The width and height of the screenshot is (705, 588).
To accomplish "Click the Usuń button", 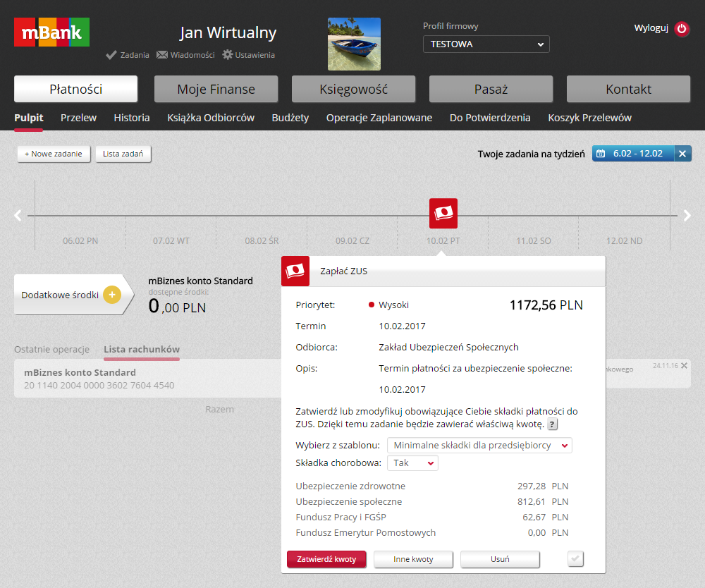I will [500, 559].
